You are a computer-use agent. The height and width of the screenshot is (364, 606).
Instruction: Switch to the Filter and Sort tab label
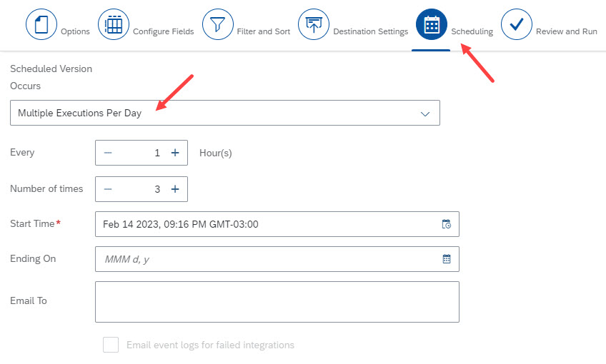point(264,31)
